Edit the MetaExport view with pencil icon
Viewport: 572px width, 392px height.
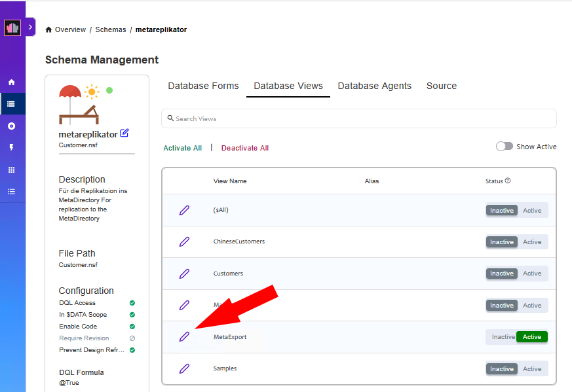point(184,337)
